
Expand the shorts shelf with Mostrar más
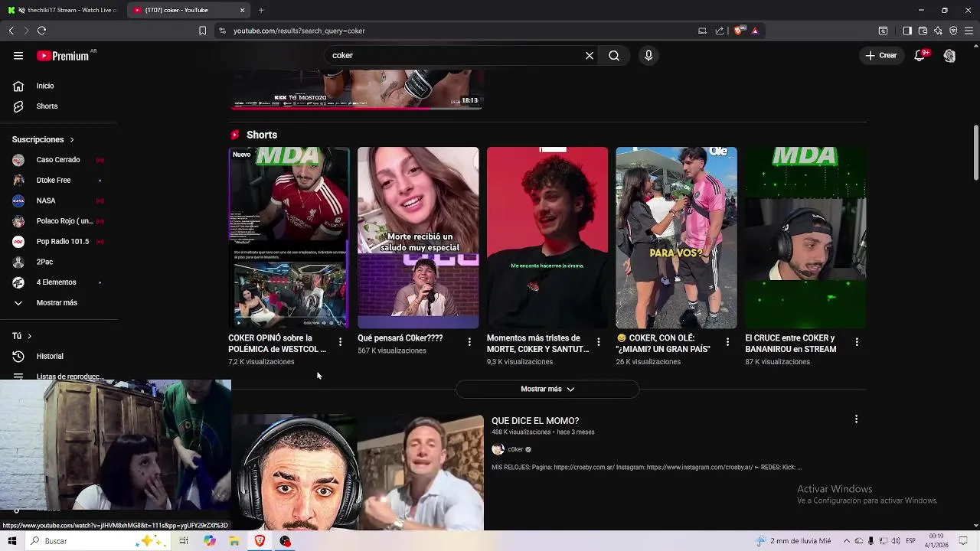547,390
